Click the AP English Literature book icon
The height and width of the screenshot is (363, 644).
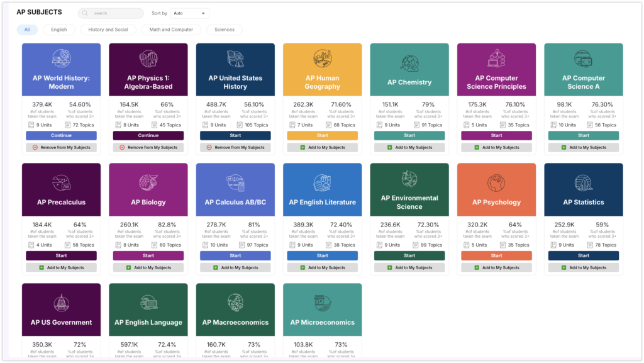323,182
